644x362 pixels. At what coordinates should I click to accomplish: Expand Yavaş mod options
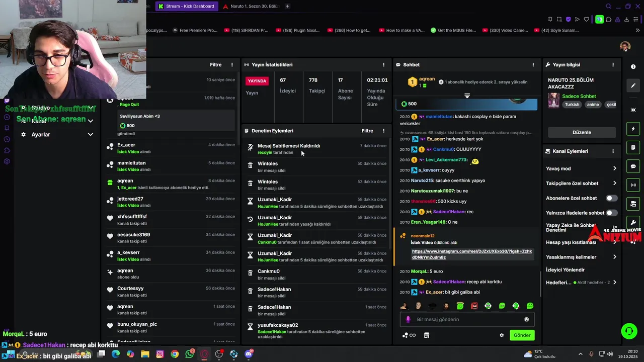[x=614, y=168]
